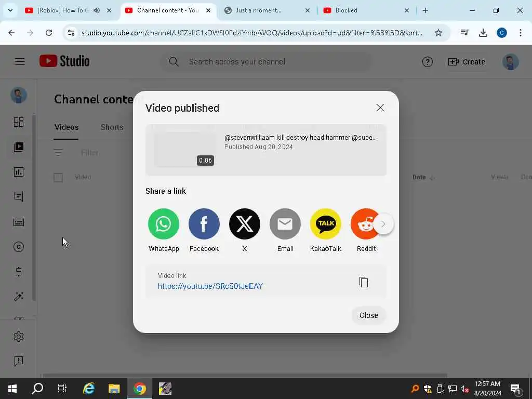Show more share options arrow
The height and width of the screenshot is (399, 532).
coord(383,224)
